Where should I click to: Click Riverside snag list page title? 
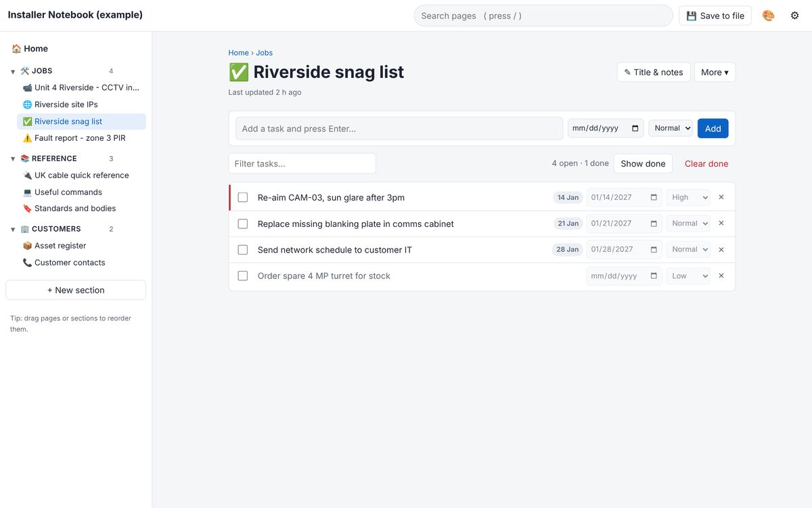click(x=329, y=72)
